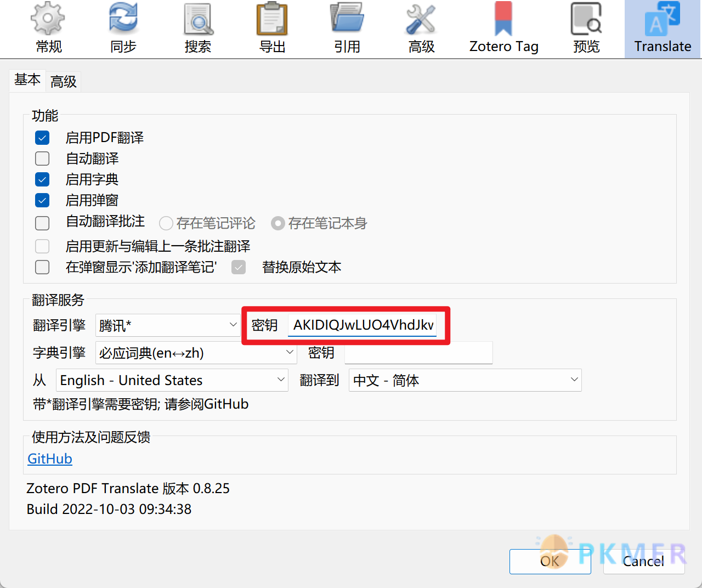Image resolution: width=702 pixels, height=588 pixels.
Task: Confirm settings with the OK button
Action: (x=550, y=561)
